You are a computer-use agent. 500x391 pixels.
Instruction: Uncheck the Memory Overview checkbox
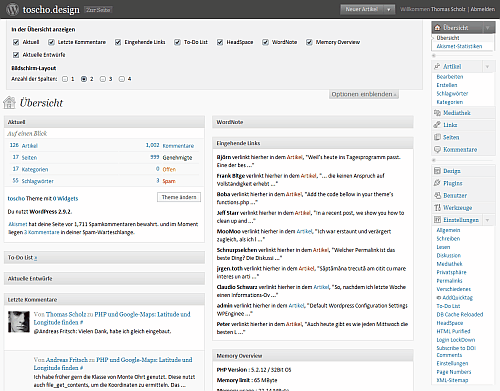[x=309, y=42]
